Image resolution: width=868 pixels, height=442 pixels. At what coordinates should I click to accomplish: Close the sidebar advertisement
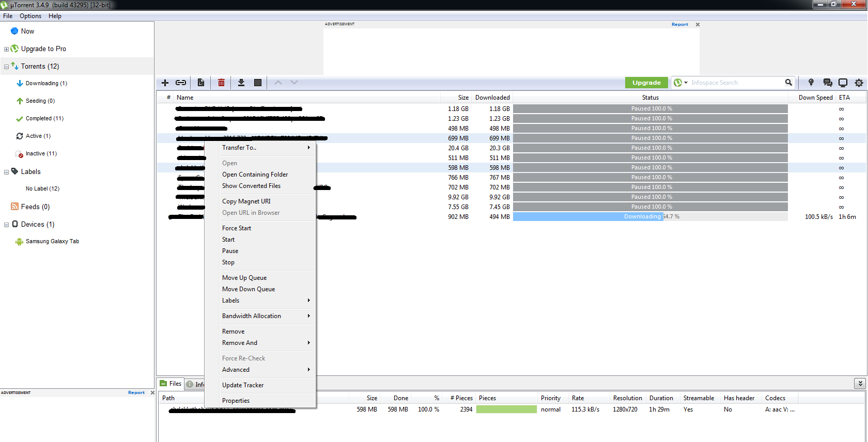click(x=152, y=393)
